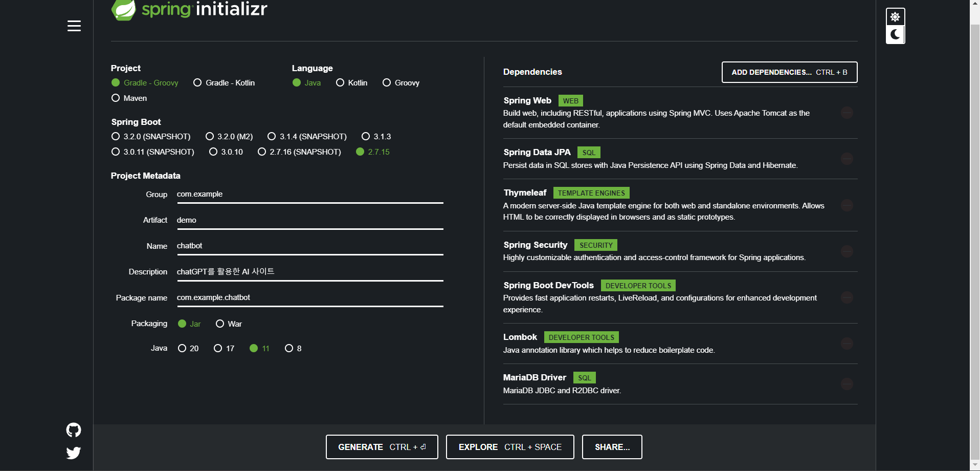Choose Java language

pos(307,83)
